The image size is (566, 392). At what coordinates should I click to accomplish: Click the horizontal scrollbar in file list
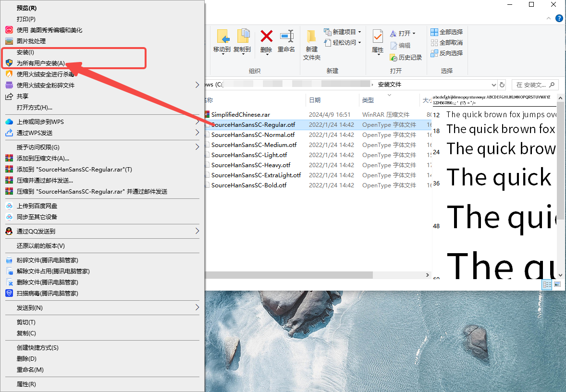tap(289, 275)
